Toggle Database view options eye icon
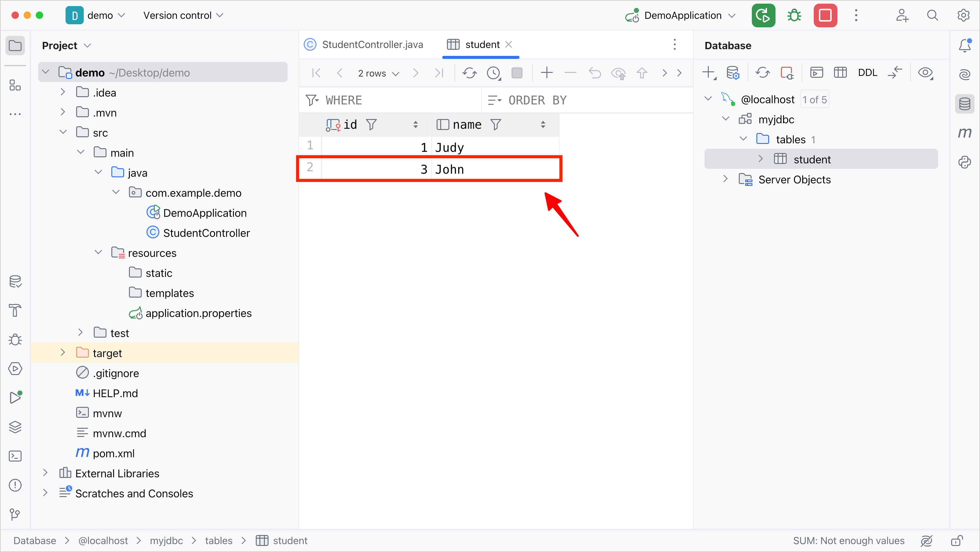Screen dimensions: 980x552 (925, 72)
